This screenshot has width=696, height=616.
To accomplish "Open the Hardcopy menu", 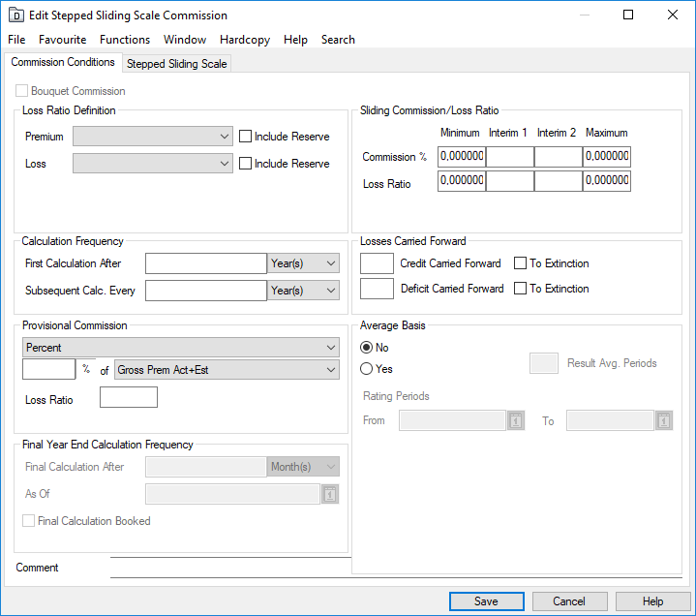I will [x=245, y=40].
